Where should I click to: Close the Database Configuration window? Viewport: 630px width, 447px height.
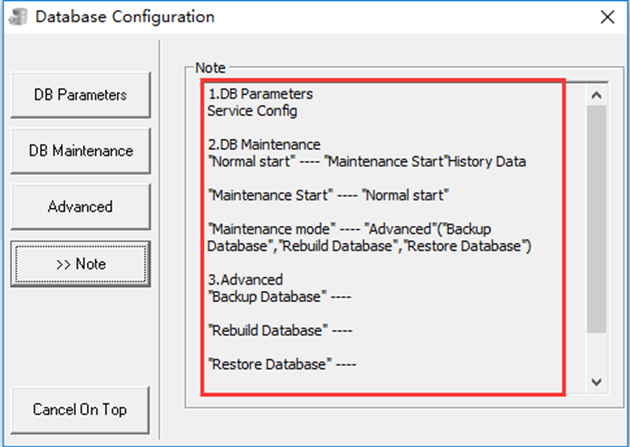click(607, 17)
